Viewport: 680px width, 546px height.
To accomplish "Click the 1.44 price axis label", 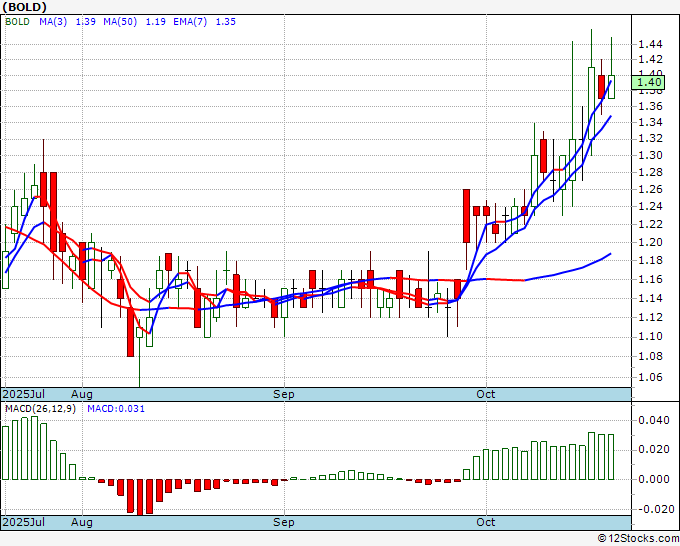I will [x=650, y=44].
